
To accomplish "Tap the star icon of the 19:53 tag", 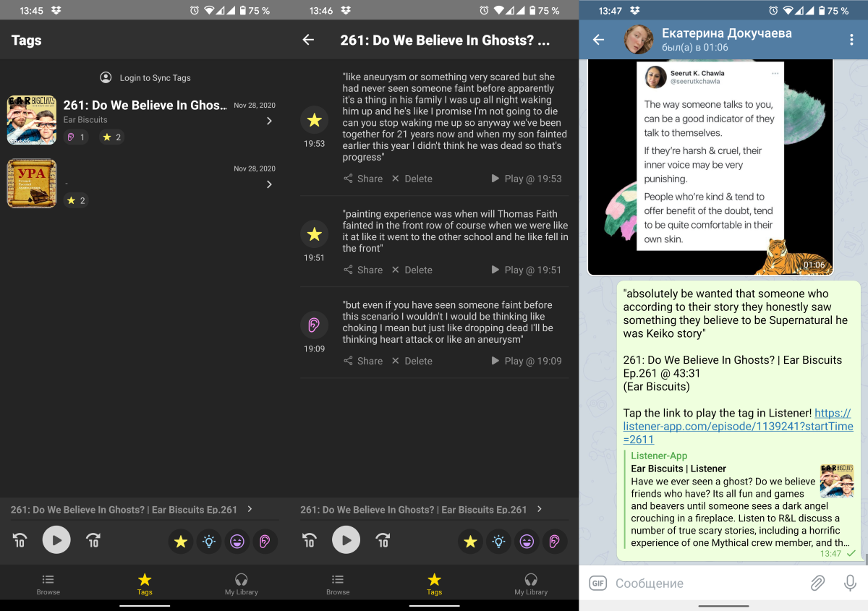I will point(314,120).
